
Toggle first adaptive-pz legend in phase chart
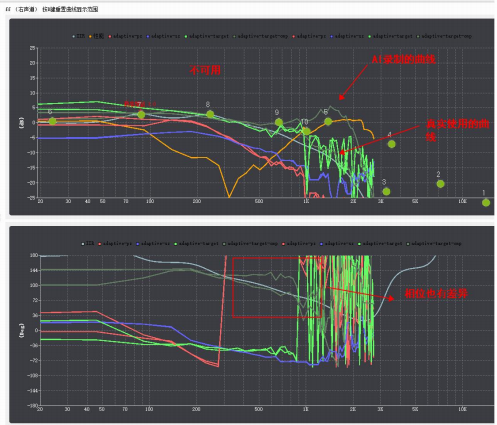pos(115,244)
